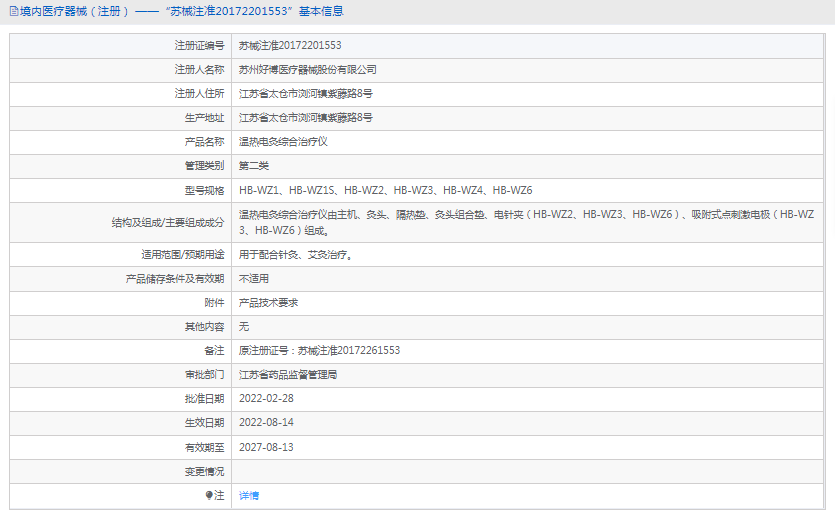Click the 生效日期 label
Viewport: 835px width, 516px height.
click(204, 423)
